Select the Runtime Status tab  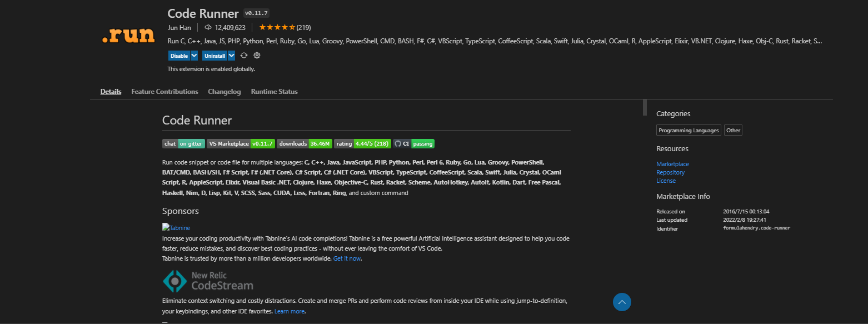tap(274, 92)
